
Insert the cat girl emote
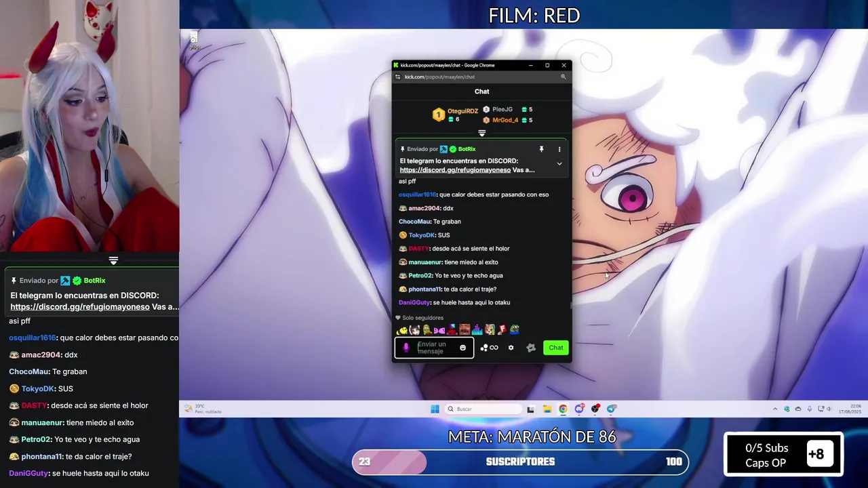490,330
